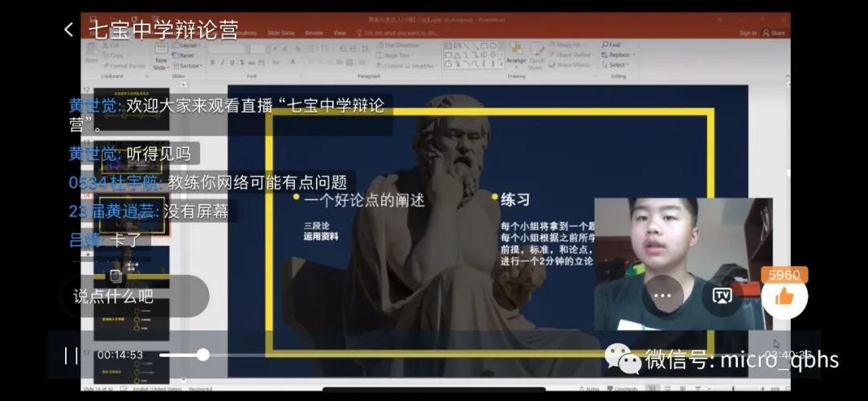The image size is (868, 401).
Task: Open the Section dropdown in the Slides group
Action: 187,66
